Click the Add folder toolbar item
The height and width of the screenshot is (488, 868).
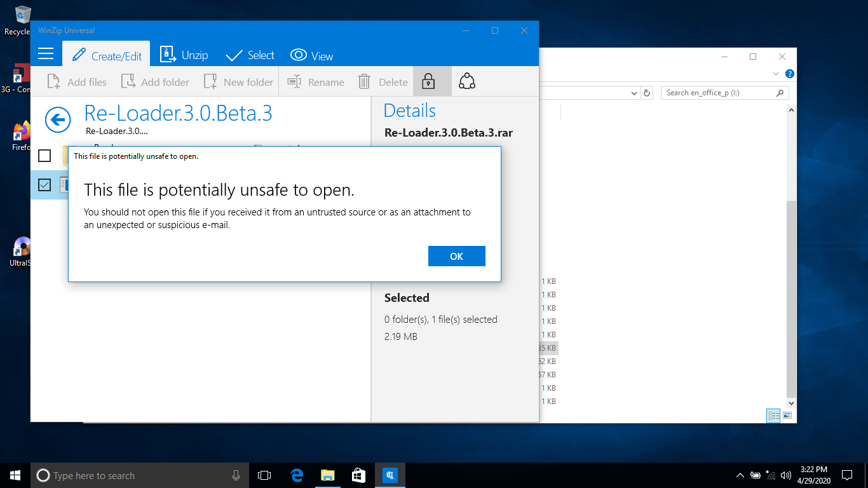[x=156, y=82]
